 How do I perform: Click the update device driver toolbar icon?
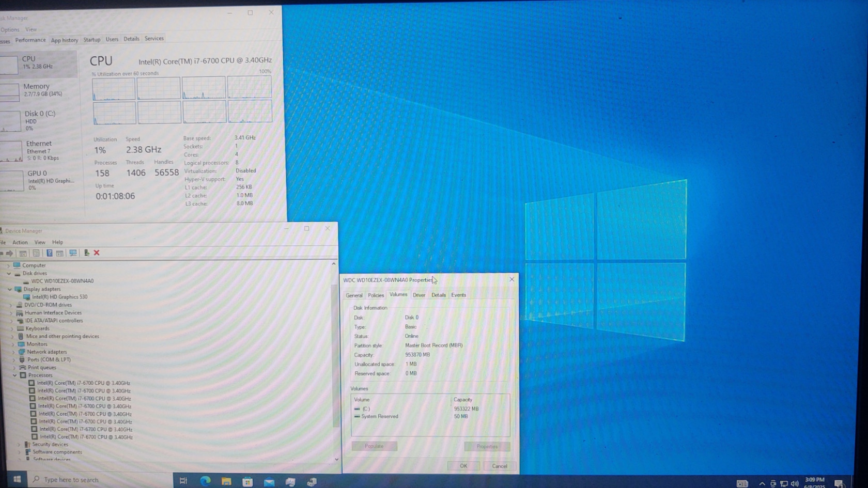point(86,253)
